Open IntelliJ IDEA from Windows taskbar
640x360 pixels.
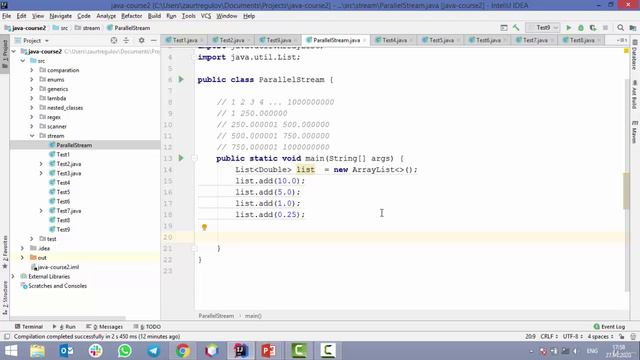pyautogui.click(x=241, y=351)
